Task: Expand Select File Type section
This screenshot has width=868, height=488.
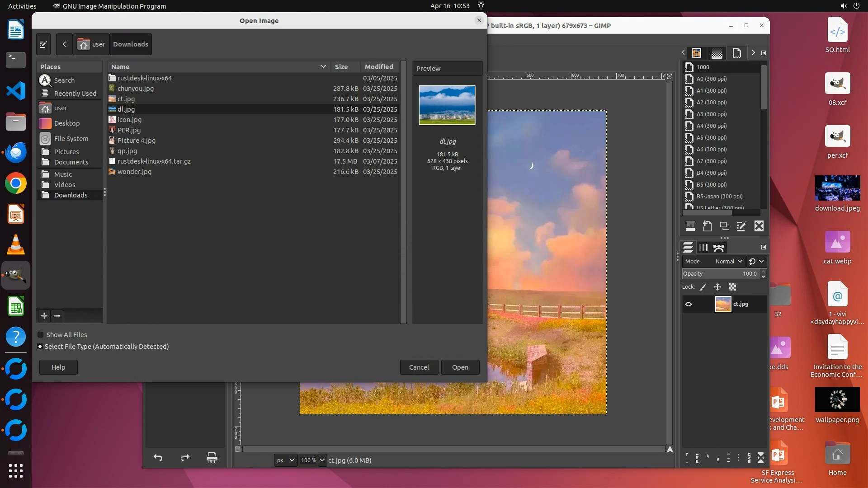Action: [40, 347]
